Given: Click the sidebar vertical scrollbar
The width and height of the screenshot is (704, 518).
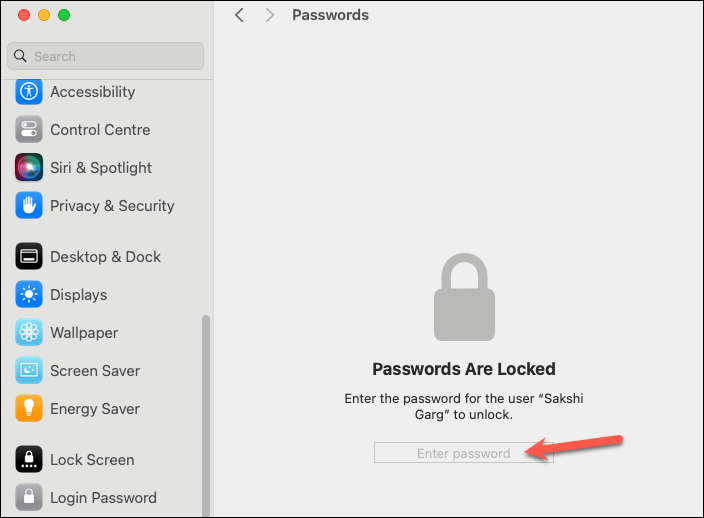Looking at the screenshot, I should [206, 415].
